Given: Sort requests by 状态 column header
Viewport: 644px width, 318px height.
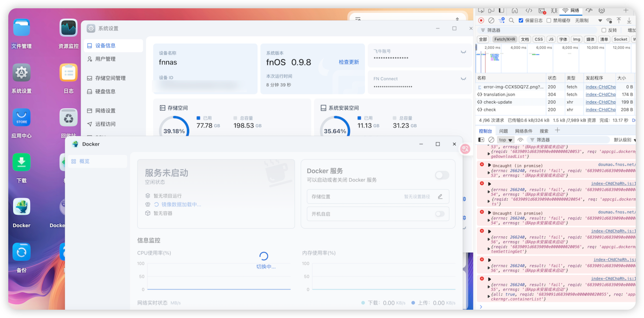Looking at the screenshot, I should pyautogui.click(x=555, y=78).
